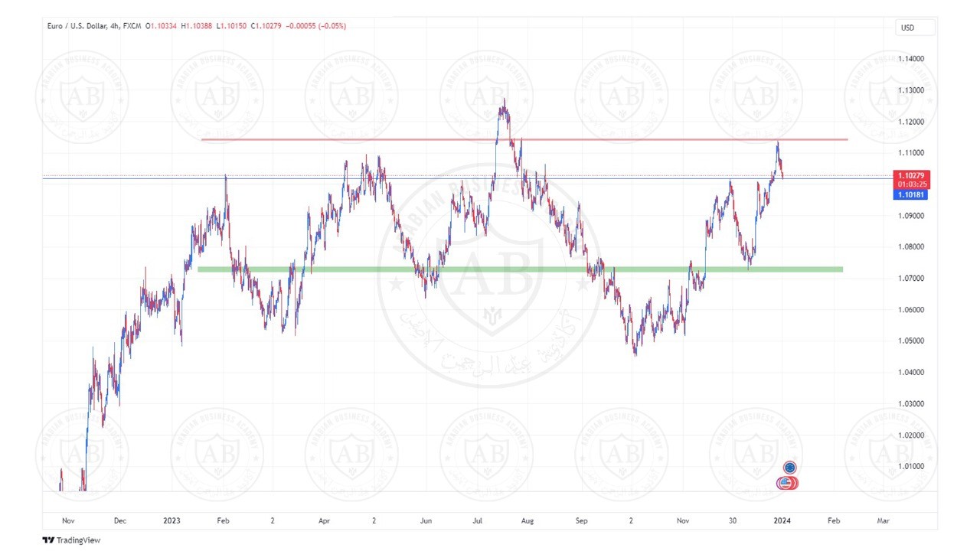Click the price change −0.00055 (−0.05%) text

(315, 26)
